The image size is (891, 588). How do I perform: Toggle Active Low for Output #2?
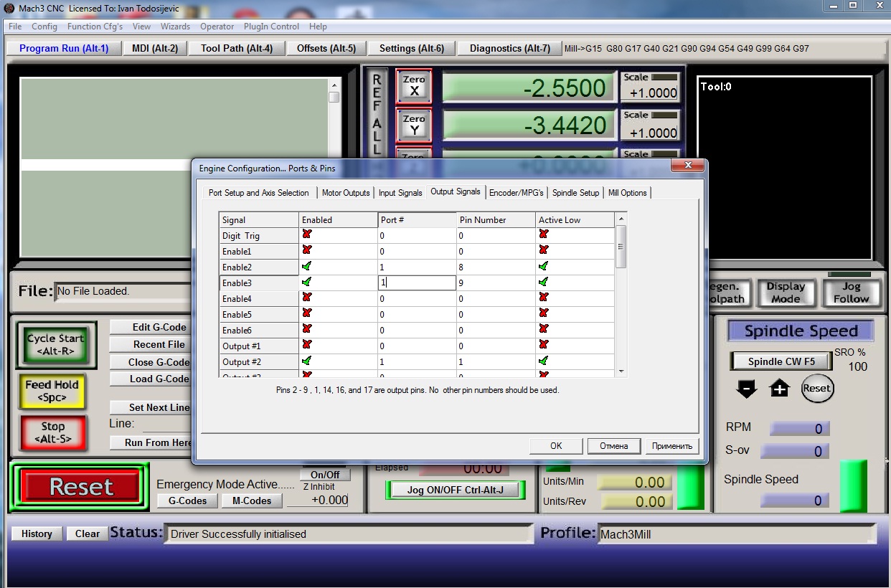[544, 361]
